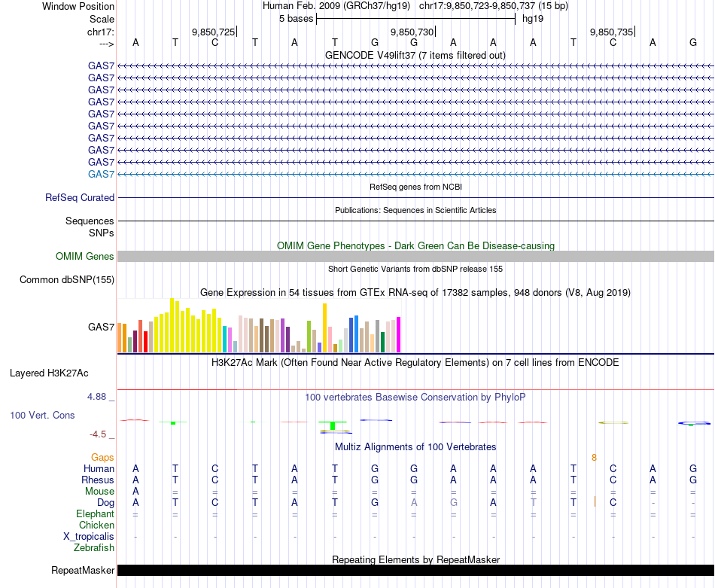The image size is (715, 588).
Task: Open the Gene Expression in 54 tissues title
Action: point(415,292)
